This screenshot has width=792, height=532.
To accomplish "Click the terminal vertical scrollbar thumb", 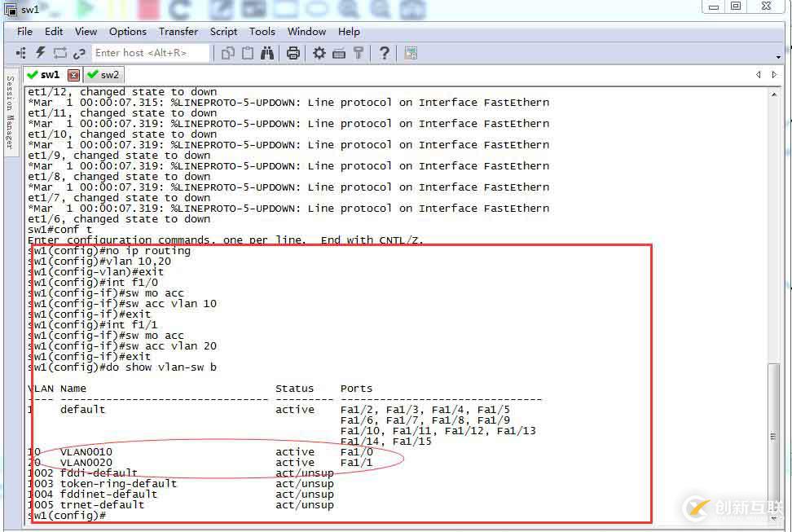I will (773, 436).
